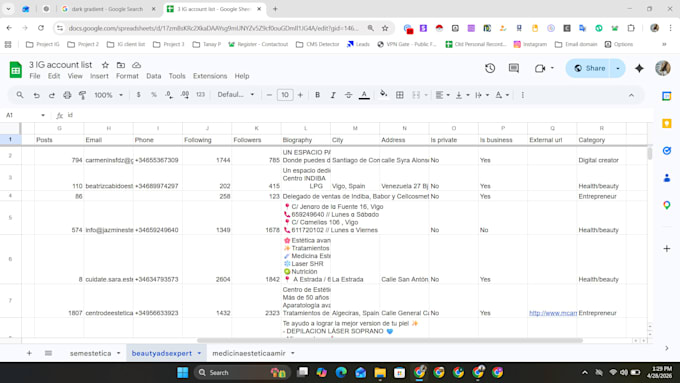The height and width of the screenshot is (383, 680).
Task: Click the search menus magnifier icon
Action: click(x=20, y=95)
